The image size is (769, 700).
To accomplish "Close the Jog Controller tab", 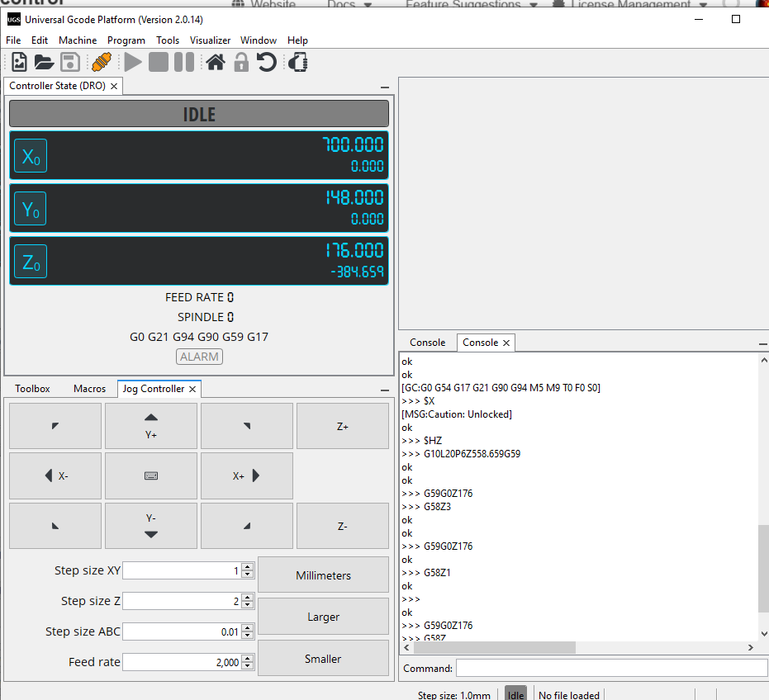I will coord(192,390).
